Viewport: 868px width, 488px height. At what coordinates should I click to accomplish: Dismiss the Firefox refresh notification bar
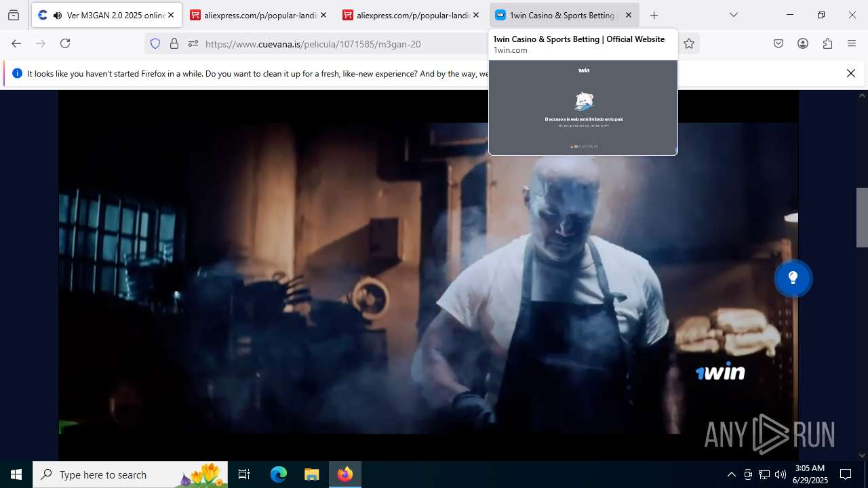pos(851,73)
